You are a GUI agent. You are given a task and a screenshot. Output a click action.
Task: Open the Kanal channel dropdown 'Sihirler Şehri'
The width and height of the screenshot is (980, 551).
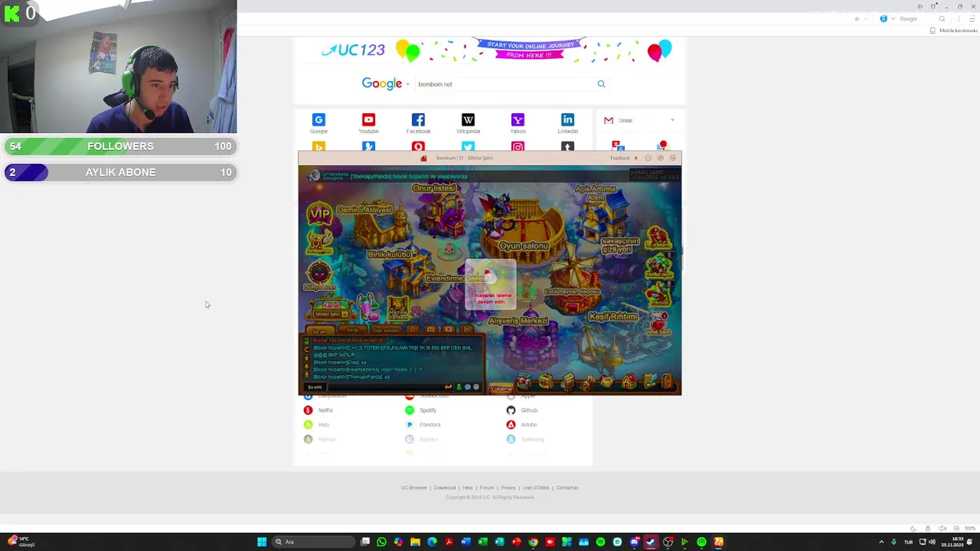coord(331,314)
